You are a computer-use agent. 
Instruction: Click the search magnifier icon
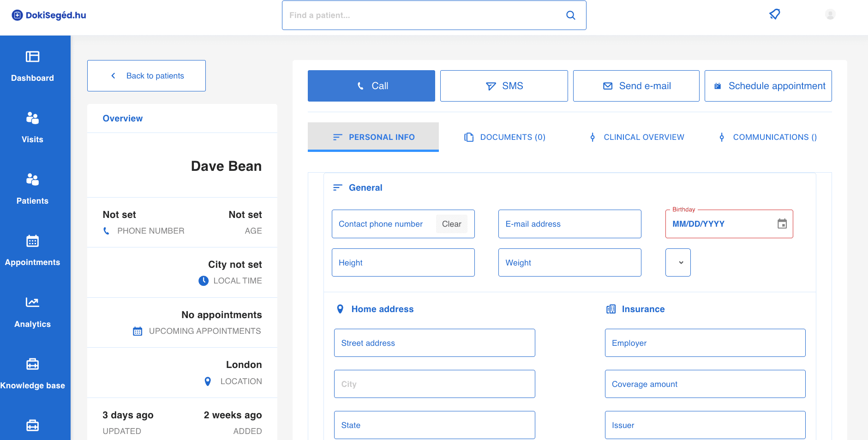click(571, 15)
